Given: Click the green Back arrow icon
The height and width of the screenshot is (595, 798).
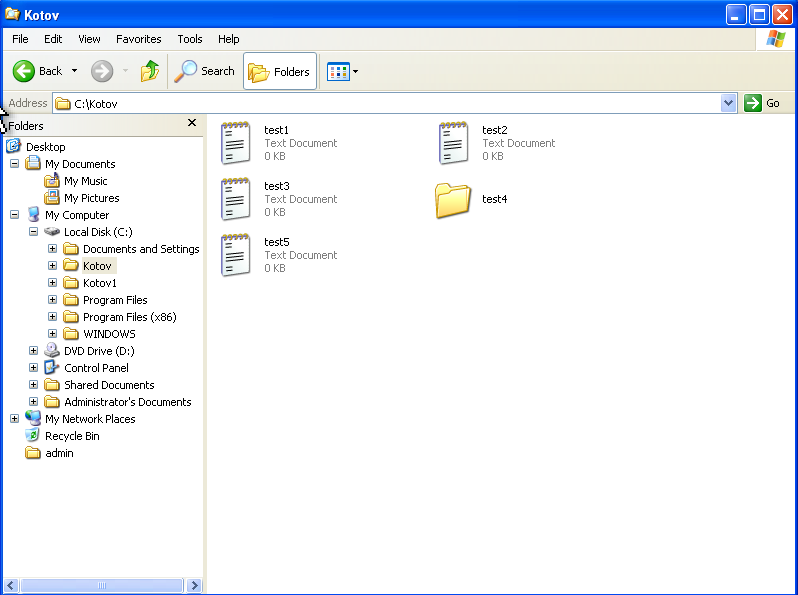Looking at the screenshot, I should coord(23,71).
